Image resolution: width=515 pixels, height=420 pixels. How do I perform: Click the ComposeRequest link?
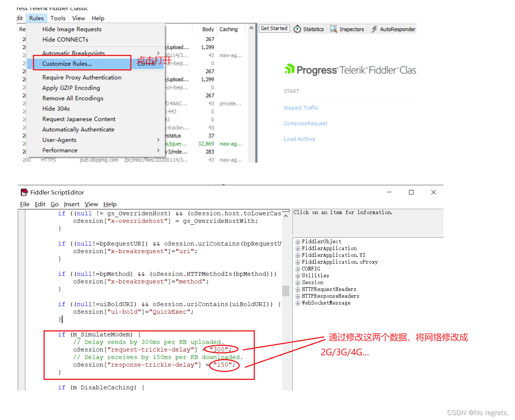point(306,123)
